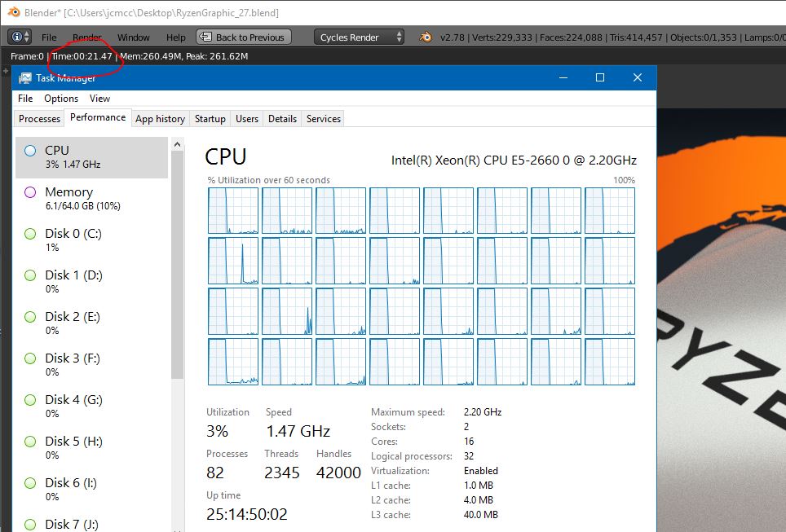Select the CPU resource in sidebar
The height and width of the screenshot is (532, 786).
click(x=92, y=157)
